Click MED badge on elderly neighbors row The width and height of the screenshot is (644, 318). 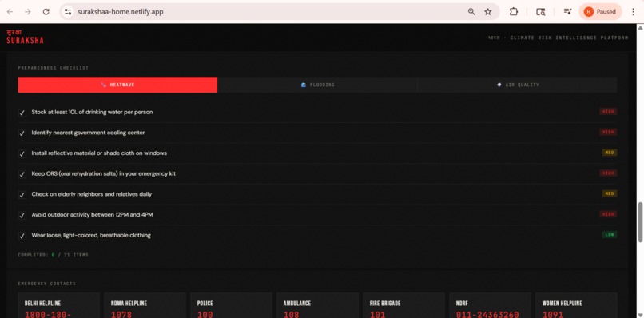(610, 193)
